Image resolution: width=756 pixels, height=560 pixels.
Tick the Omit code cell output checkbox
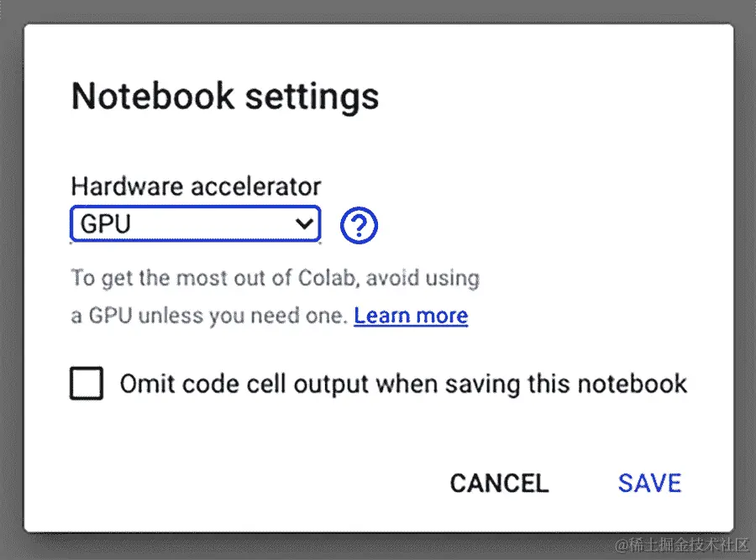click(87, 384)
